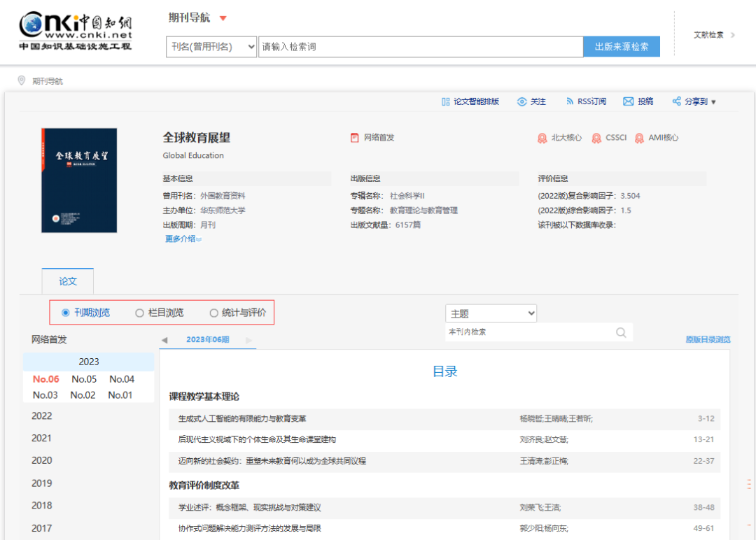Select the 2023年06期 issue tab
Image resolution: width=756 pixels, height=540 pixels.
208,340
